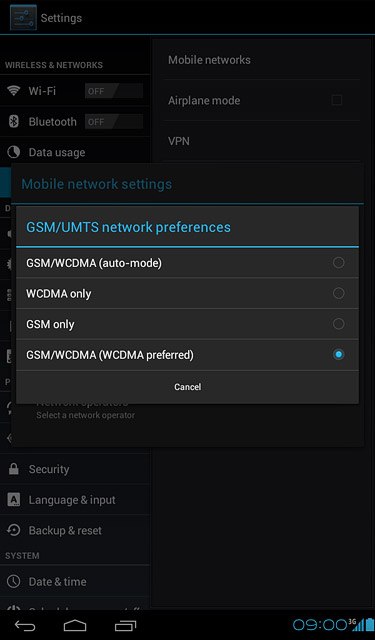375x640 pixels.
Task: Tap the Date & time clock icon
Action: (x=13, y=581)
